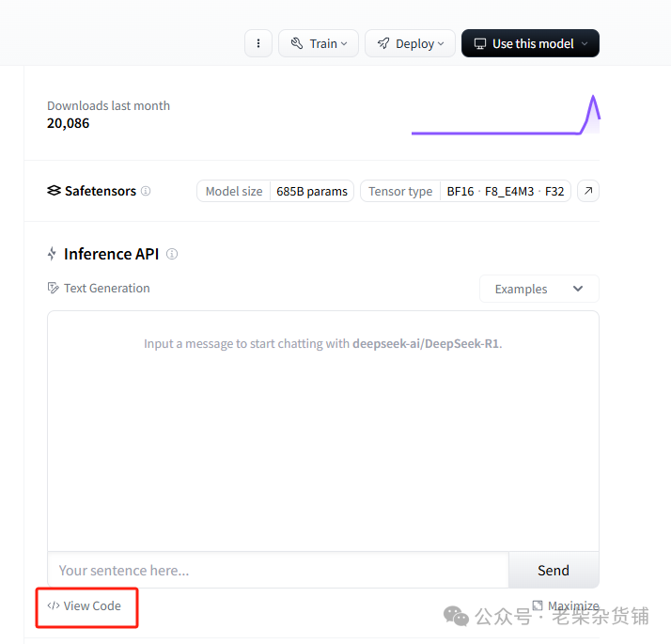This screenshot has width=671, height=644.
Task: Click the Maximize button
Action: 566,605
